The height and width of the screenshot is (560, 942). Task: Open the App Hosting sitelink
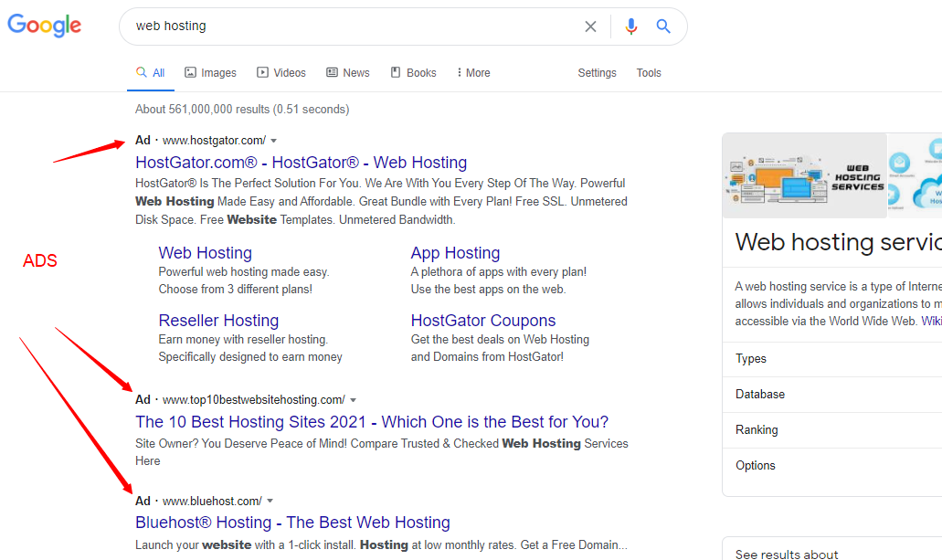click(455, 253)
